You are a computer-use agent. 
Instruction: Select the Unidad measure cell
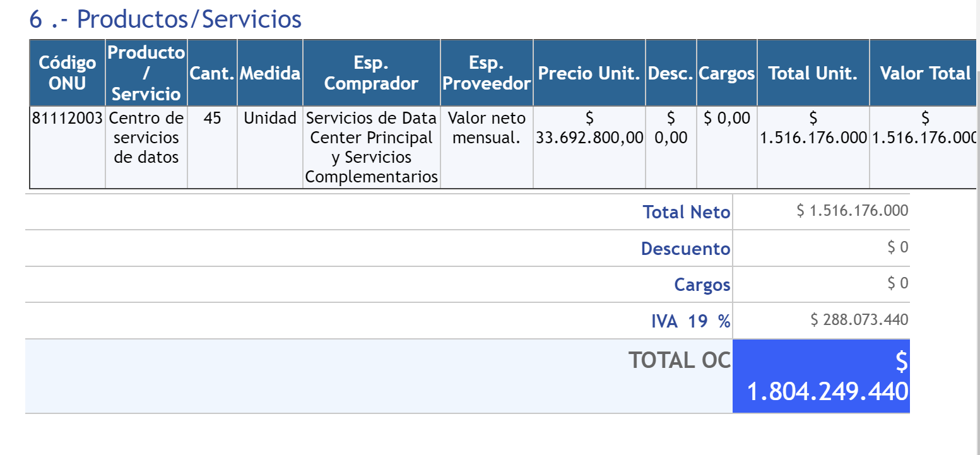click(270, 118)
